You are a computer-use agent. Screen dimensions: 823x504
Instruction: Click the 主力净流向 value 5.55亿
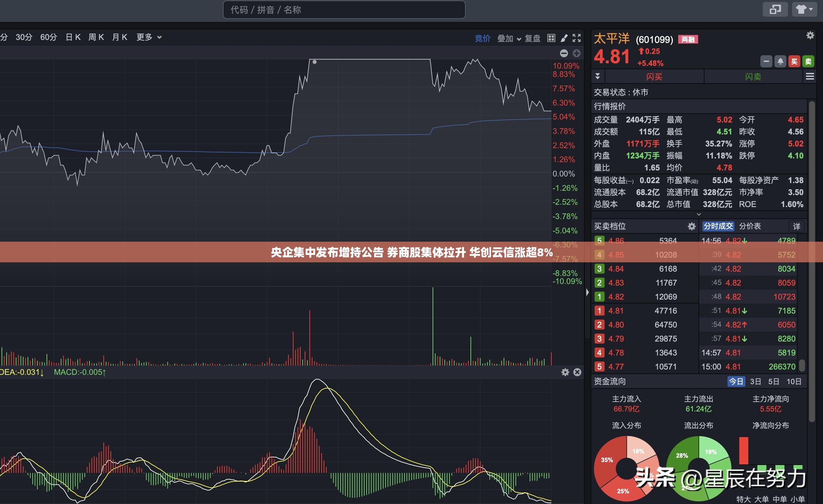(x=770, y=409)
